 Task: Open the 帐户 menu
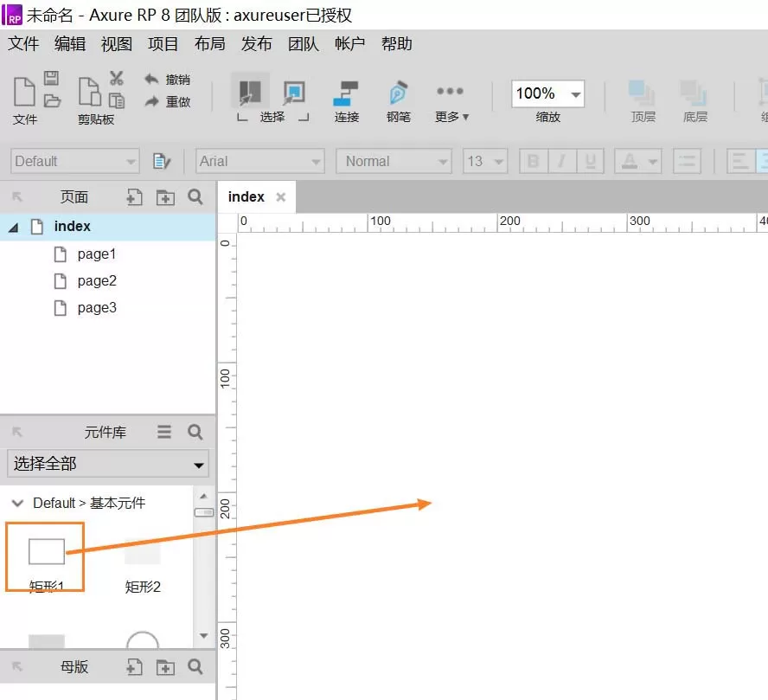(x=349, y=43)
